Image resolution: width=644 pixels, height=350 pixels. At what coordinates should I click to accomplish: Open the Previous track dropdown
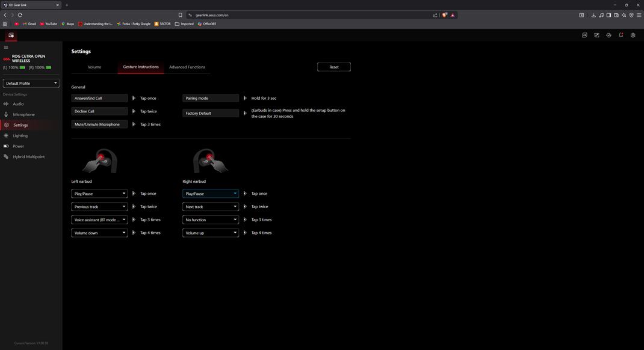click(99, 207)
